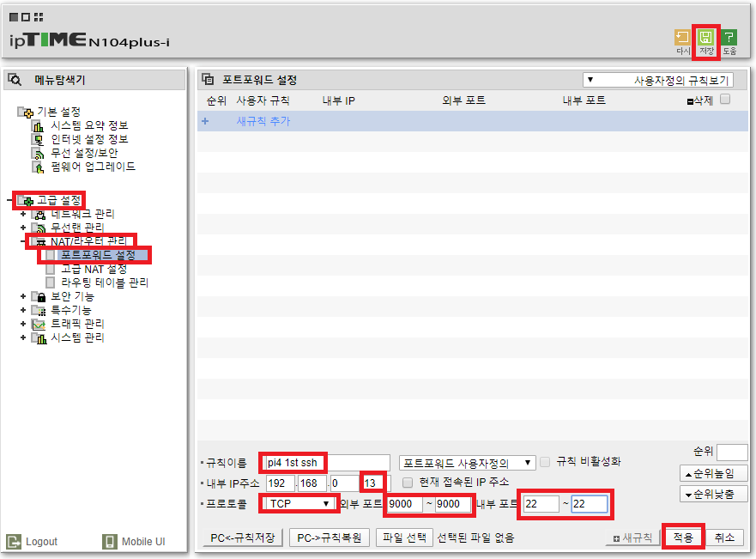
Task: Click the 메뉴탐색기 magnifier icon
Action: pos(15,80)
